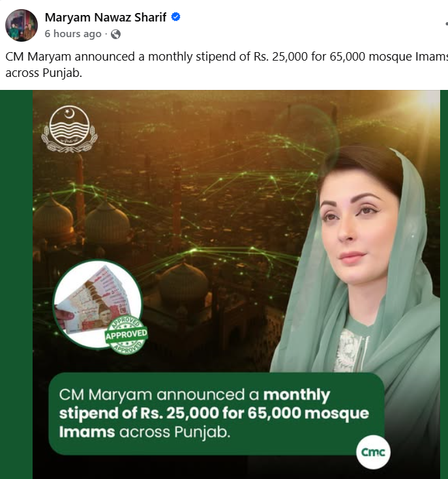Click the blue verified badge
This screenshot has height=479, width=448.
pos(175,18)
